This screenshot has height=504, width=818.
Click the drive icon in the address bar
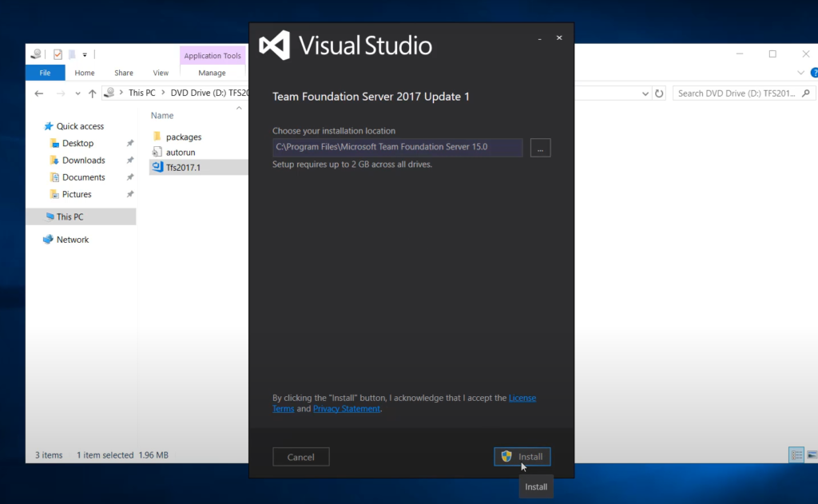pos(109,93)
